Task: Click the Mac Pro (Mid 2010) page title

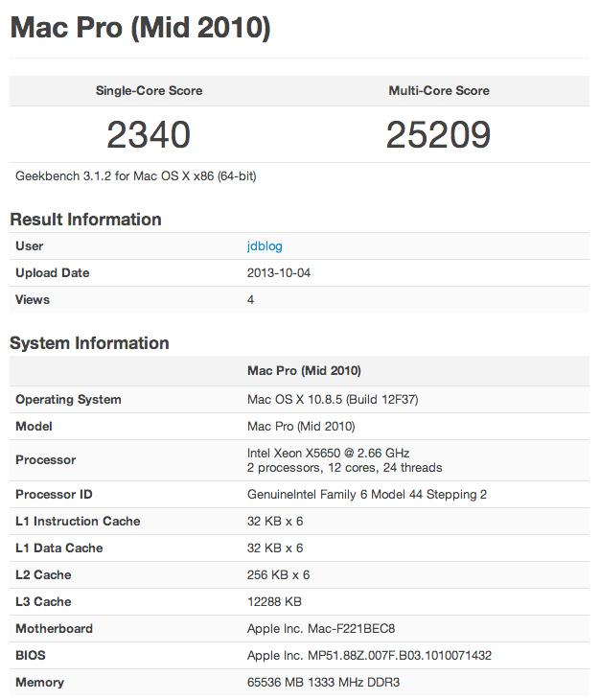Action: pyautogui.click(x=140, y=28)
